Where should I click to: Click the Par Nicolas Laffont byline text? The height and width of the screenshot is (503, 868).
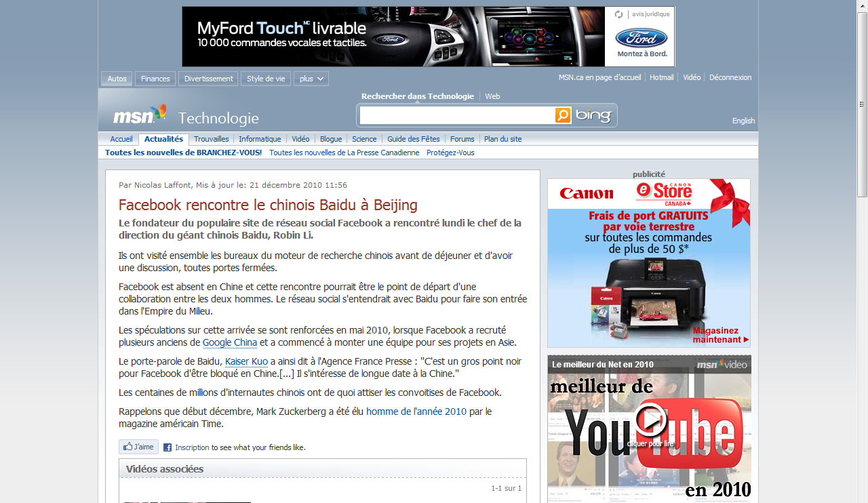tap(233, 185)
